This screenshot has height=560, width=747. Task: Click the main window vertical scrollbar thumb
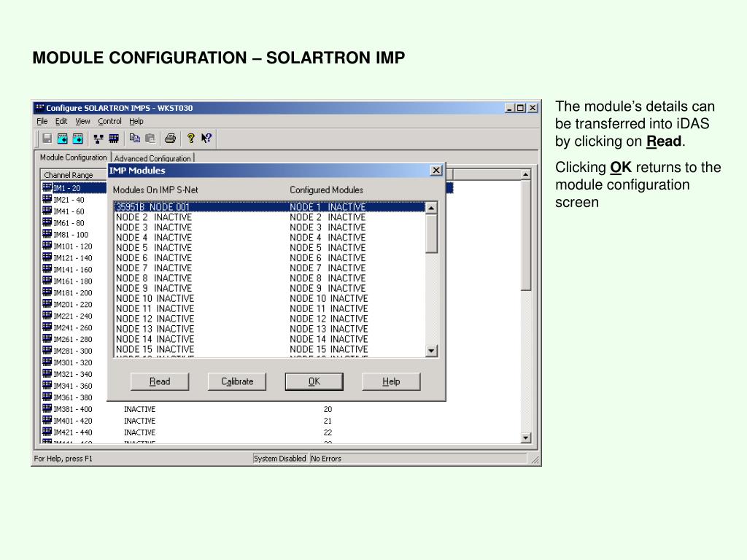[x=525, y=236]
